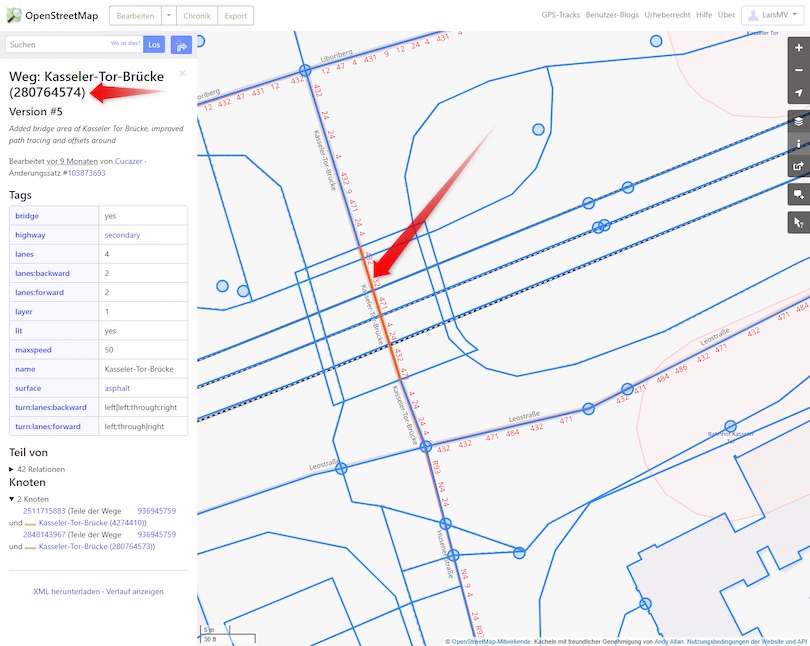The width and height of the screenshot is (810, 646).
Task: Open user profile Cucazer
Action: coord(129,161)
